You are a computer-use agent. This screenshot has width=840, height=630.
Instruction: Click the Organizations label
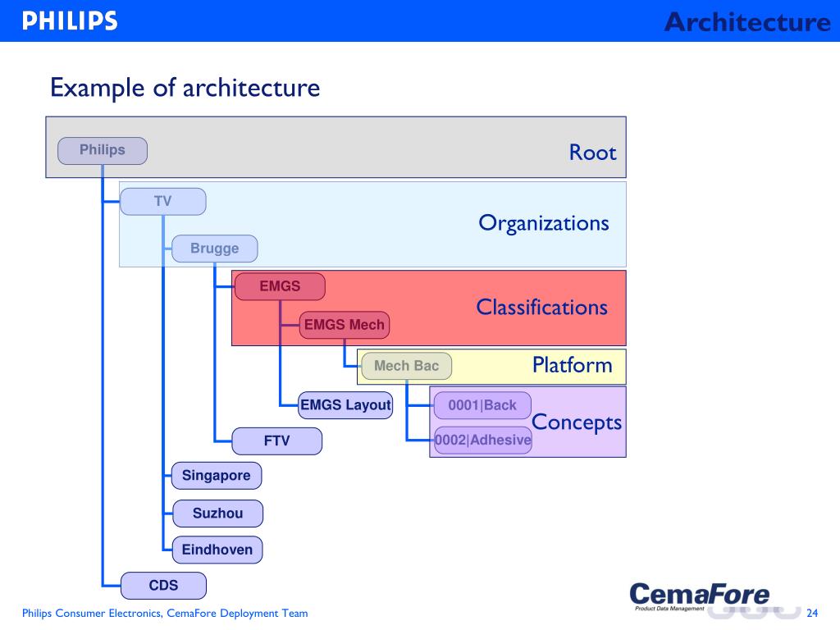point(544,223)
